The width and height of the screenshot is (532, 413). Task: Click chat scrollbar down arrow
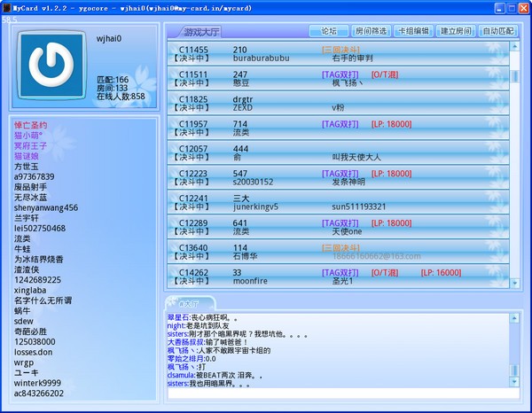(x=514, y=382)
